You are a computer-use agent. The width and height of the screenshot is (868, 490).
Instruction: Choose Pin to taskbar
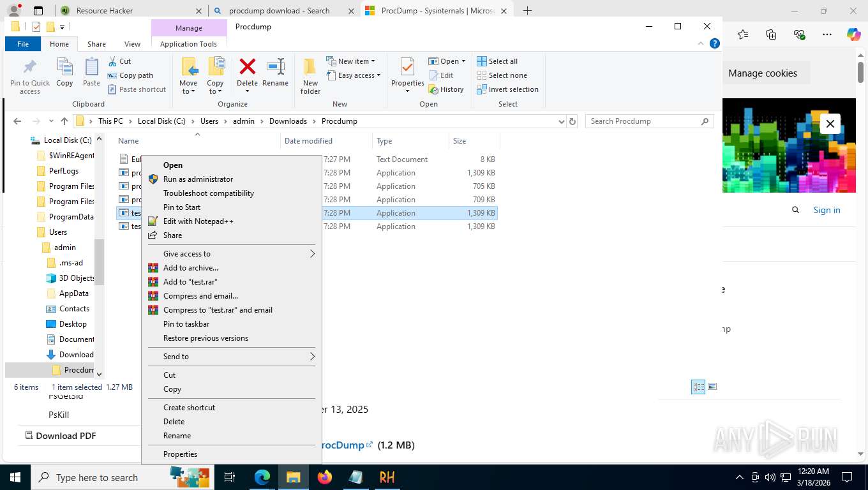click(231, 324)
